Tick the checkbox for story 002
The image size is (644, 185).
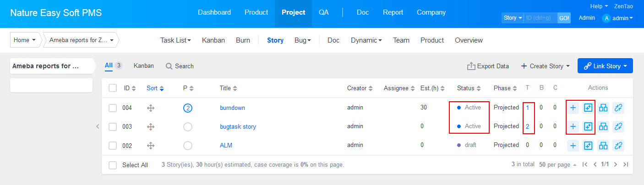(113, 146)
